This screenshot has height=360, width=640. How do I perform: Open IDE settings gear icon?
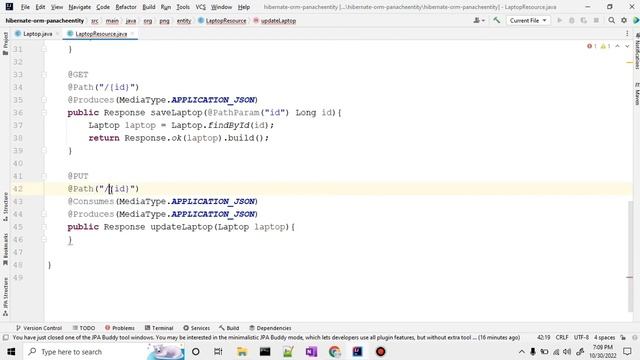click(624, 20)
